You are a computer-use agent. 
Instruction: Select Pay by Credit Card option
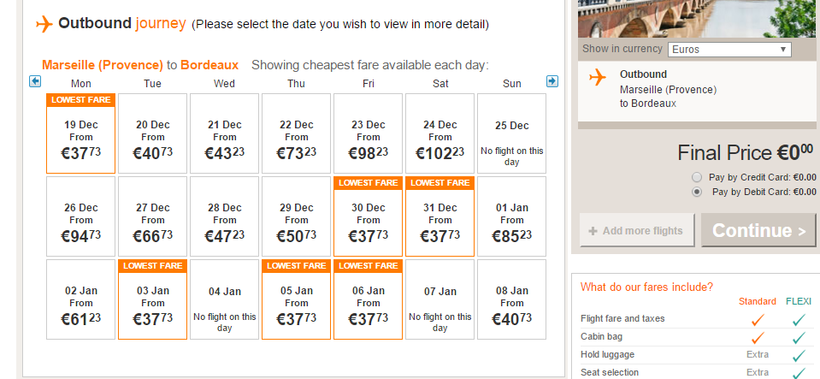[697, 177]
